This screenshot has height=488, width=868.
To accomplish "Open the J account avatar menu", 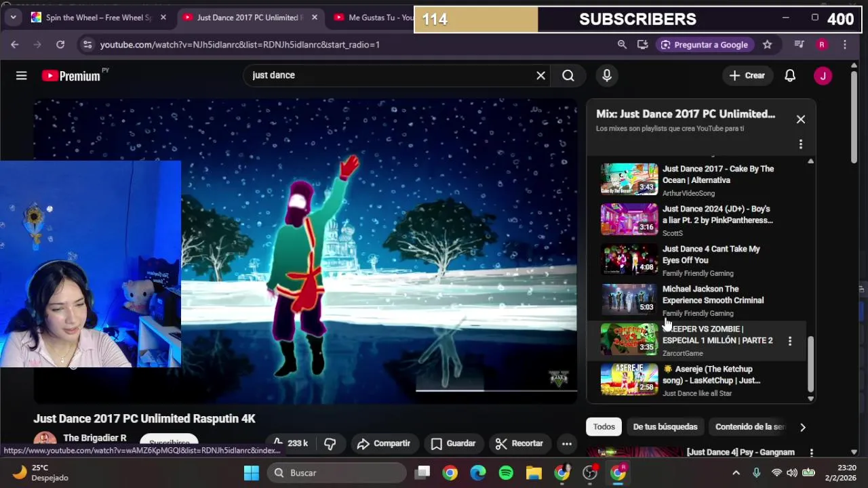I will coord(823,75).
